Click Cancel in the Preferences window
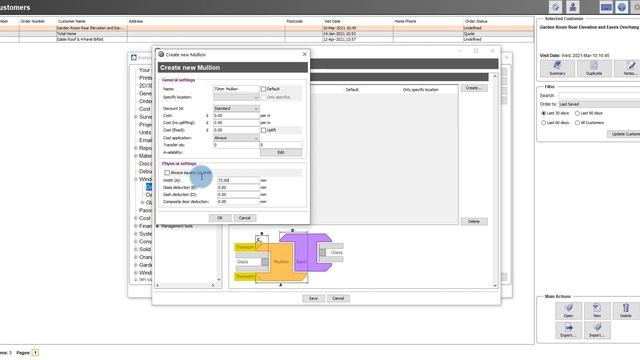 (338, 298)
